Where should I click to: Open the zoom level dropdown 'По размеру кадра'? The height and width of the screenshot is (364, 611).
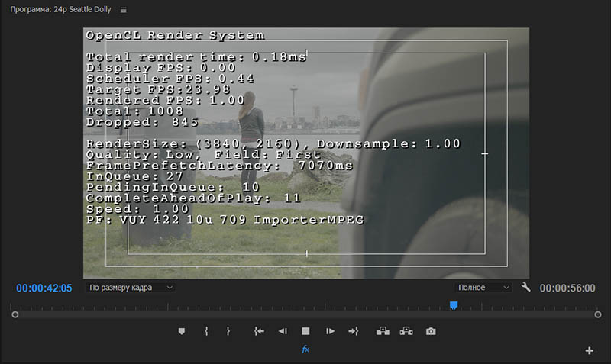coord(130,288)
